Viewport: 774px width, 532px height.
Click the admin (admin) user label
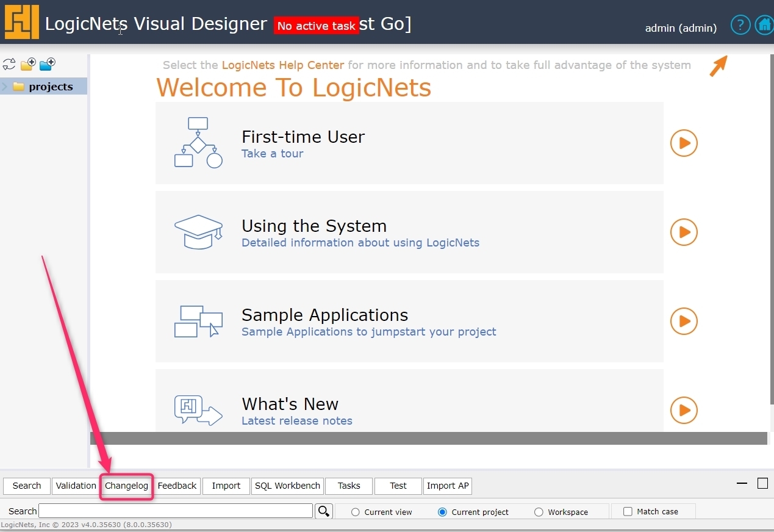click(x=681, y=28)
